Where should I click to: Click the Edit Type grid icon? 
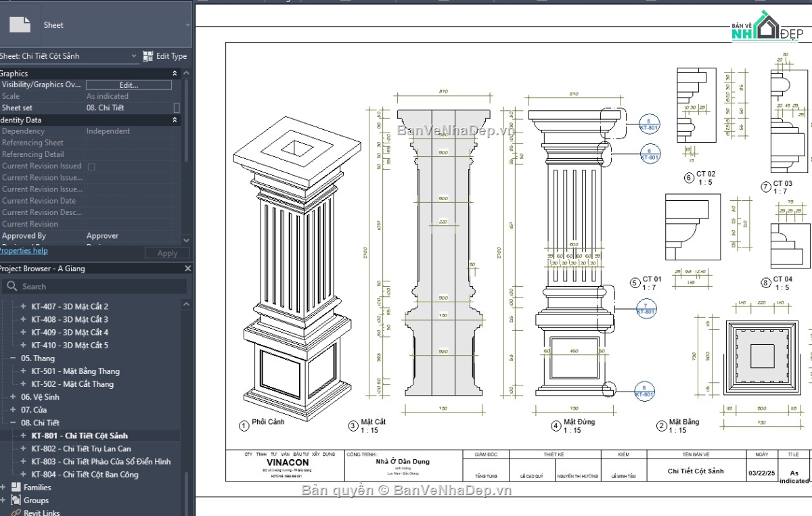pos(148,56)
